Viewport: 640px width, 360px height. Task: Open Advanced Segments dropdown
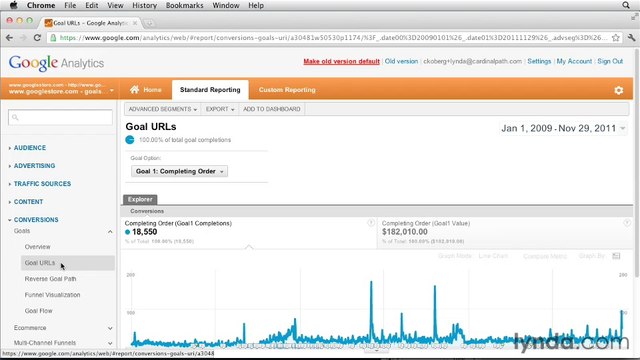pos(162,109)
